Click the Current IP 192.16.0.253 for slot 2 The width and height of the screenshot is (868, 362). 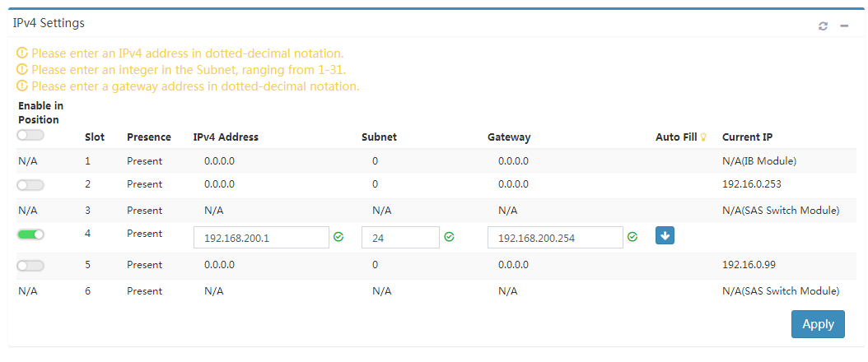tap(752, 184)
